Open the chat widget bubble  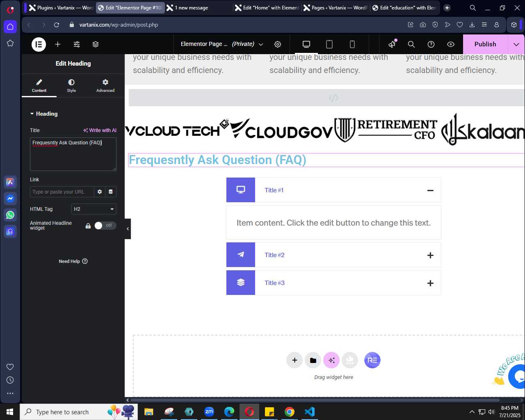pyautogui.click(x=518, y=376)
